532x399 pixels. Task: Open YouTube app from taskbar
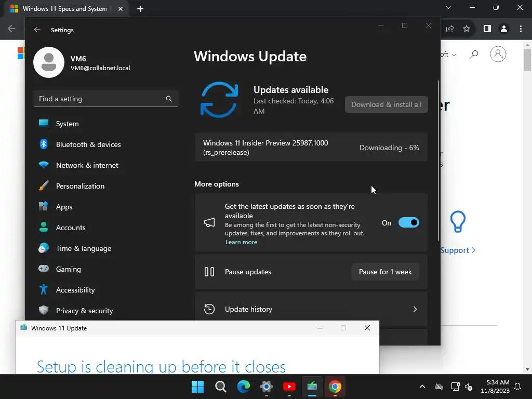(x=289, y=387)
